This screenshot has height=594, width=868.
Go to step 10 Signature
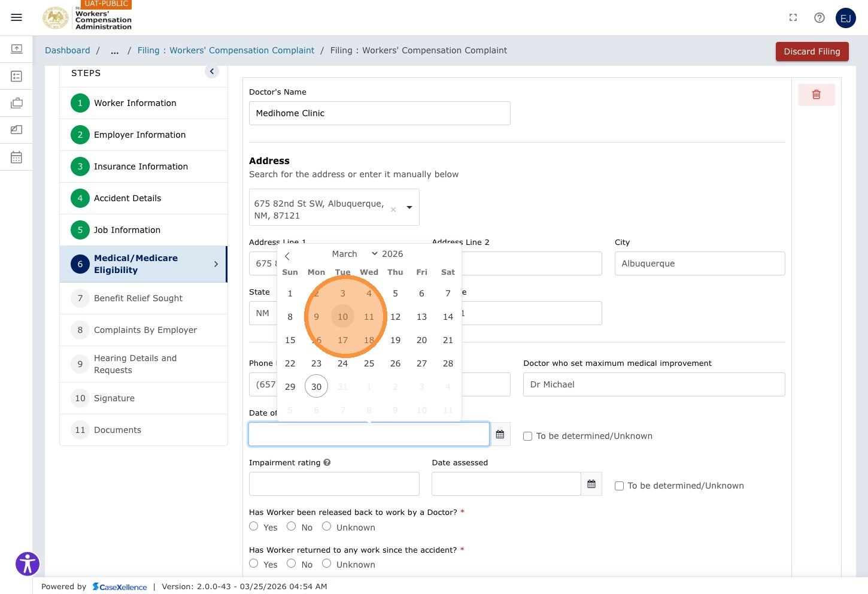144,398
